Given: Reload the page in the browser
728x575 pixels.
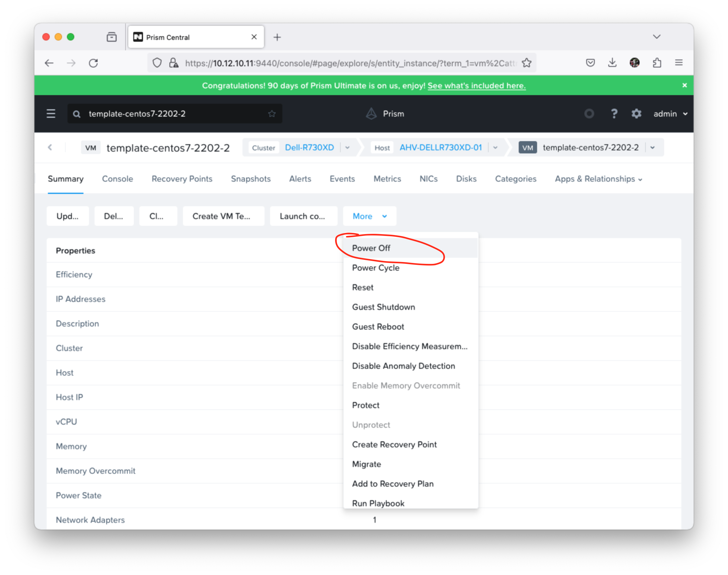Looking at the screenshot, I should point(93,63).
